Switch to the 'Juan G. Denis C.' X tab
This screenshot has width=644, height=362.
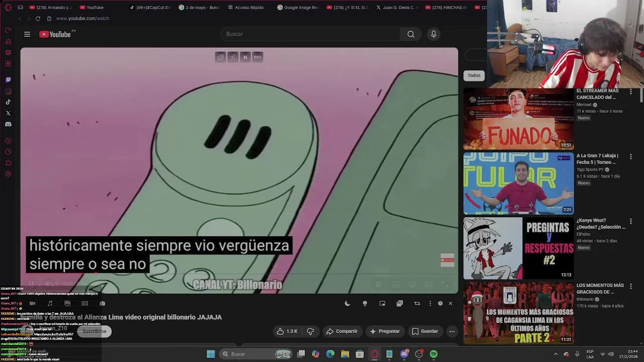pos(396,8)
